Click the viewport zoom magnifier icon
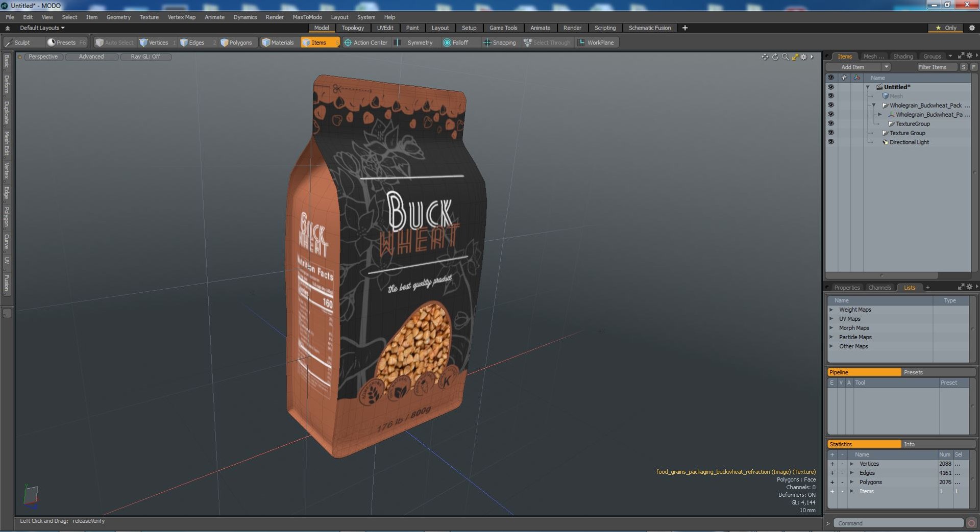980x532 pixels. (x=785, y=57)
